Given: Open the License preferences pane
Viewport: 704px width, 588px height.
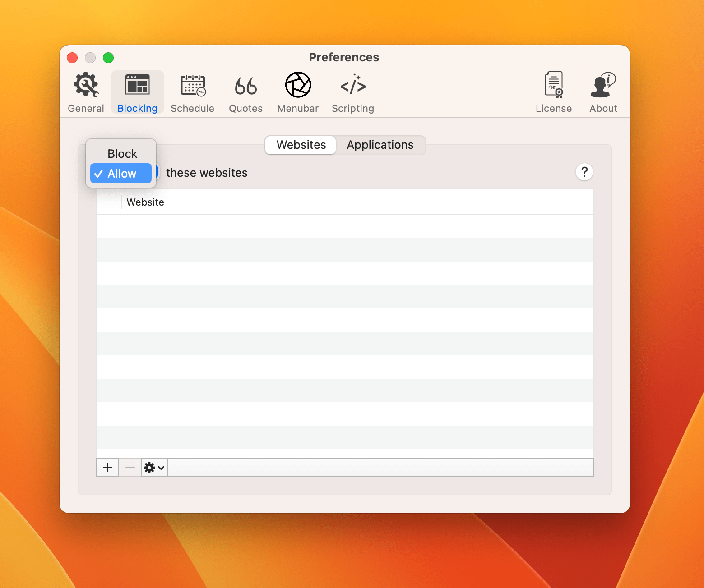Looking at the screenshot, I should click(554, 92).
